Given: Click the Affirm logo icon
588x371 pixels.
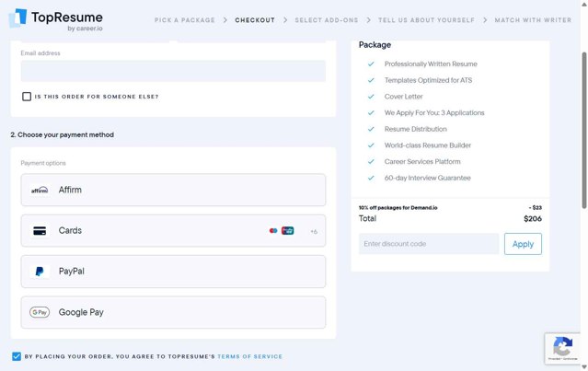Looking at the screenshot, I should tap(40, 191).
